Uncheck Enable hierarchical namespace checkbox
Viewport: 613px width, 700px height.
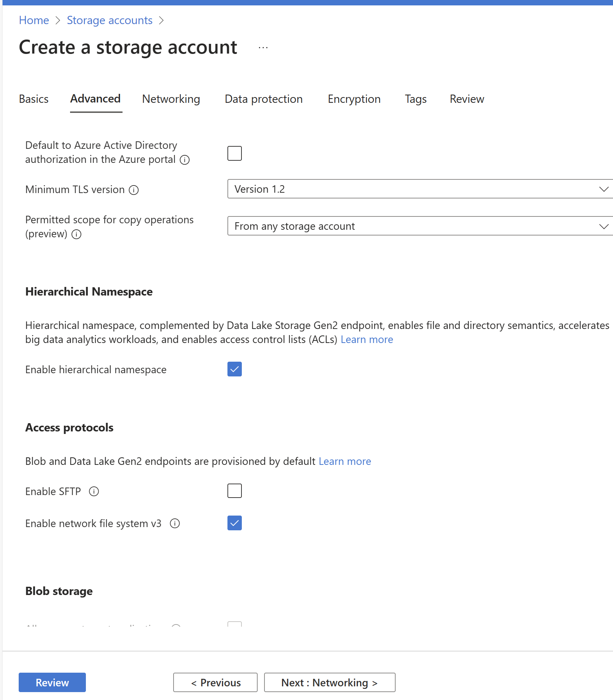tap(234, 369)
